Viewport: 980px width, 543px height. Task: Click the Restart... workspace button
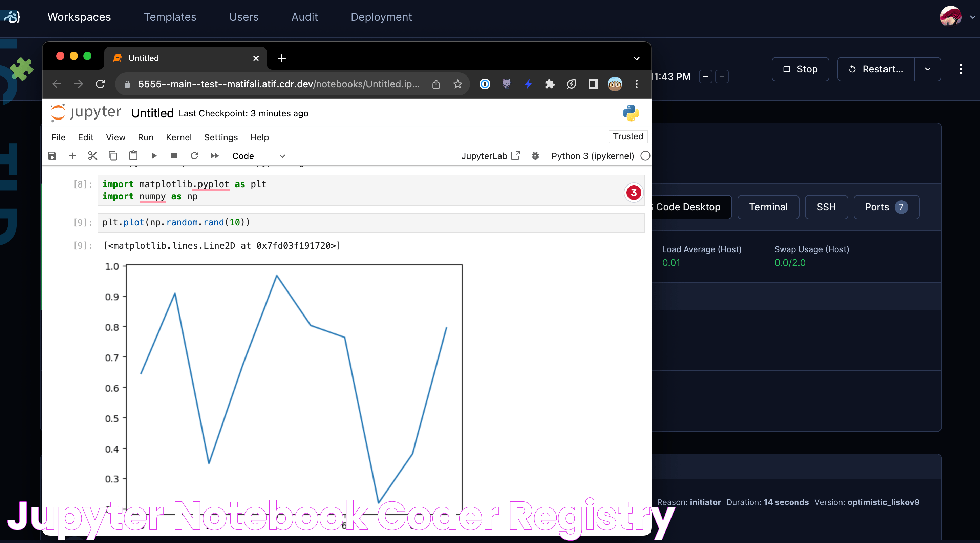tap(876, 69)
